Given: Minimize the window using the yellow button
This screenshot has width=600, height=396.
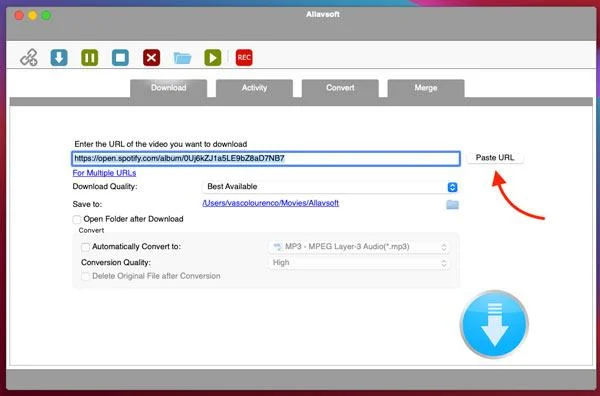Looking at the screenshot, I should pos(33,16).
